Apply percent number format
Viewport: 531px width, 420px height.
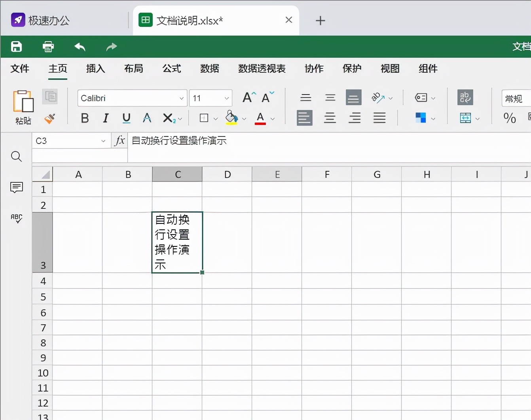[509, 118]
